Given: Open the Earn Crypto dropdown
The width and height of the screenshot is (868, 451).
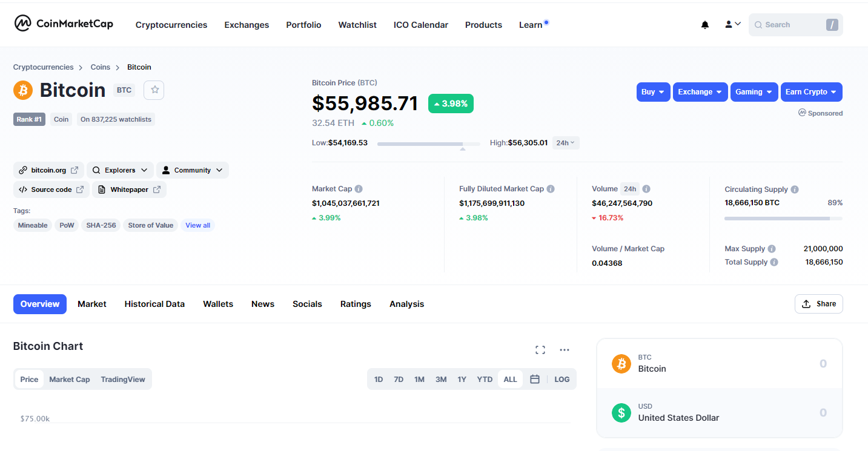Looking at the screenshot, I should [812, 92].
